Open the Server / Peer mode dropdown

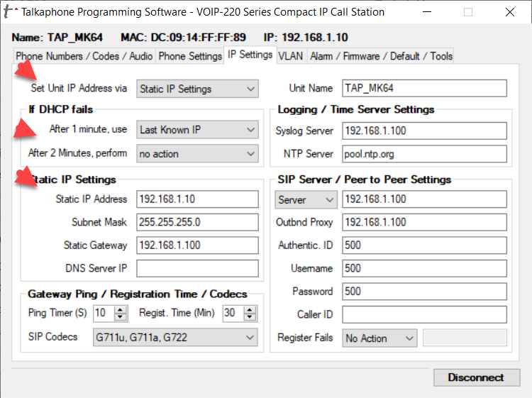point(306,199)
